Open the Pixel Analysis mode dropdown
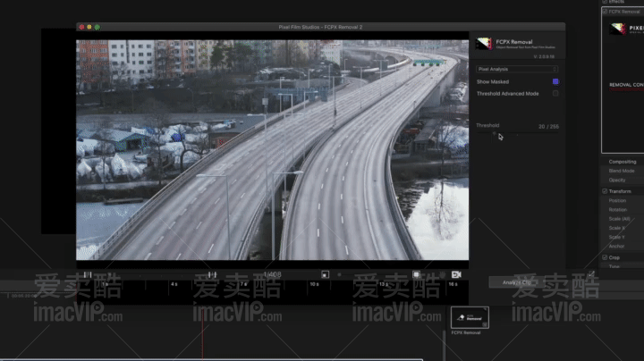 coord(517,69)
